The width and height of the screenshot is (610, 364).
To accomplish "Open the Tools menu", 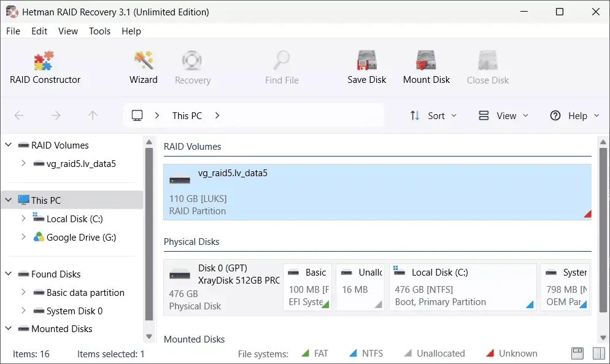I will click(99, 31).
